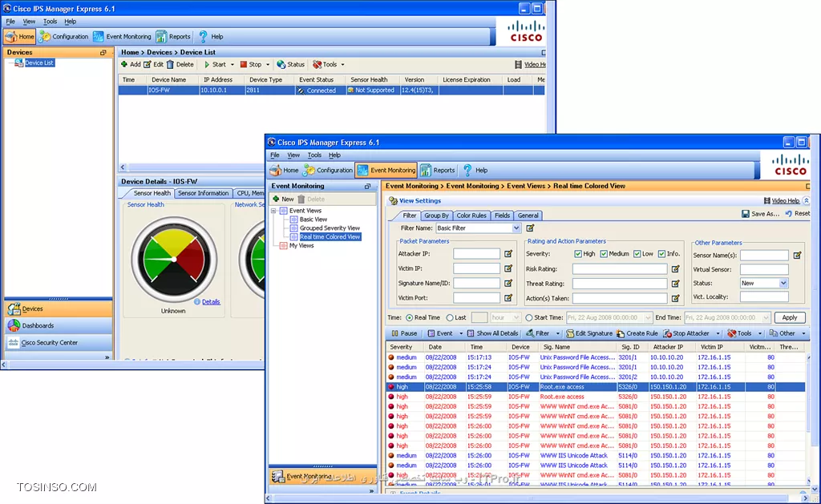Viewport: 821px width, 504px height.
Task: Select Grouped Severity View in the tree
Action: point(330,228)
